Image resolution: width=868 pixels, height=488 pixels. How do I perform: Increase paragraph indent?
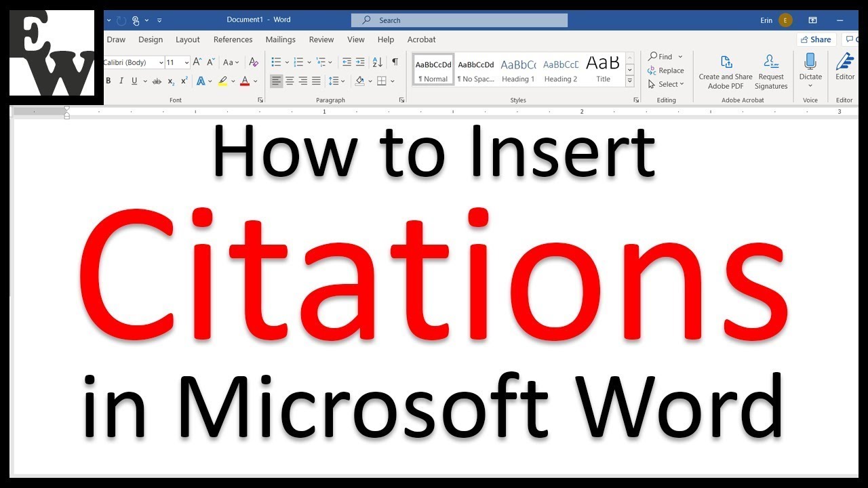[x=360, y=62]
